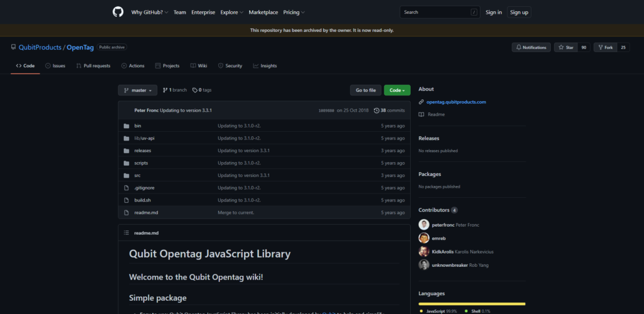644x314 pixels.
Task: Click the slash shortcut icon in search box
Action: click(x=474, y=13)
